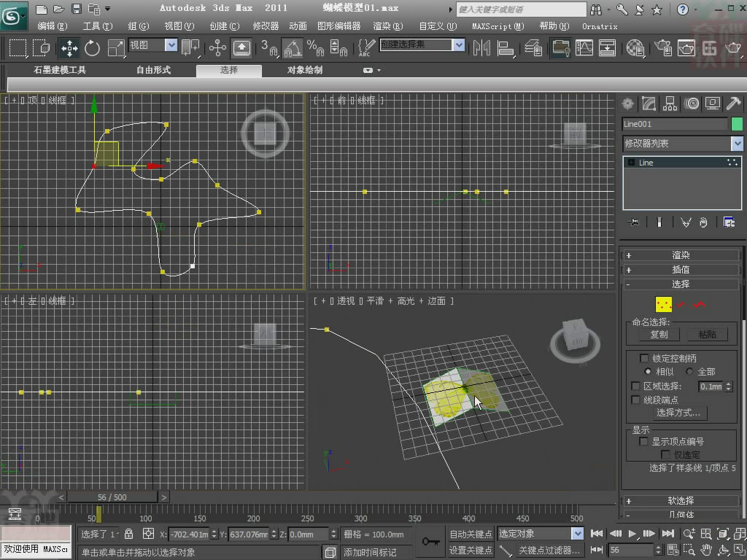Viewport: 747px width, 560px height.
Task: Toggle the selection lock padlock icon
Action: [128, 534]
